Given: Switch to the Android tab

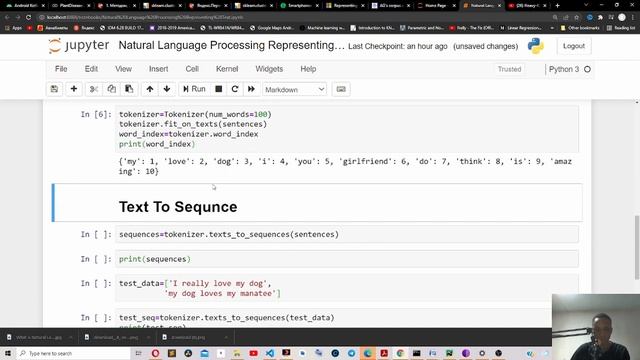Looking at the screenshot, I should 25,5.
